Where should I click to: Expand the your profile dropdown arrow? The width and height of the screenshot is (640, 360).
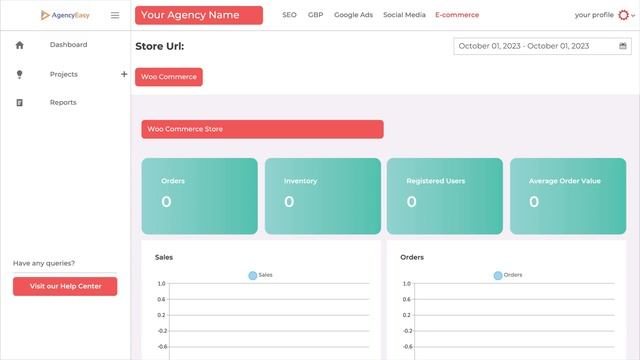(x=633, y=16)
